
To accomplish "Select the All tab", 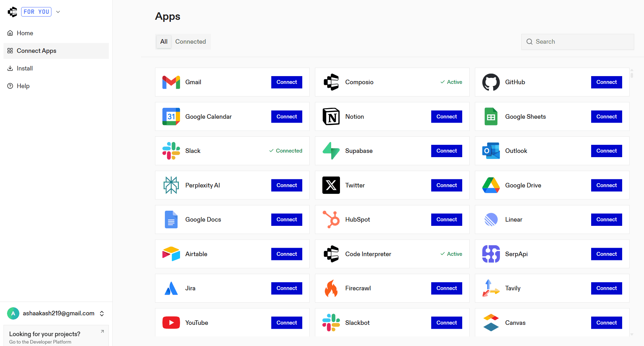I will tap(164, 42).
